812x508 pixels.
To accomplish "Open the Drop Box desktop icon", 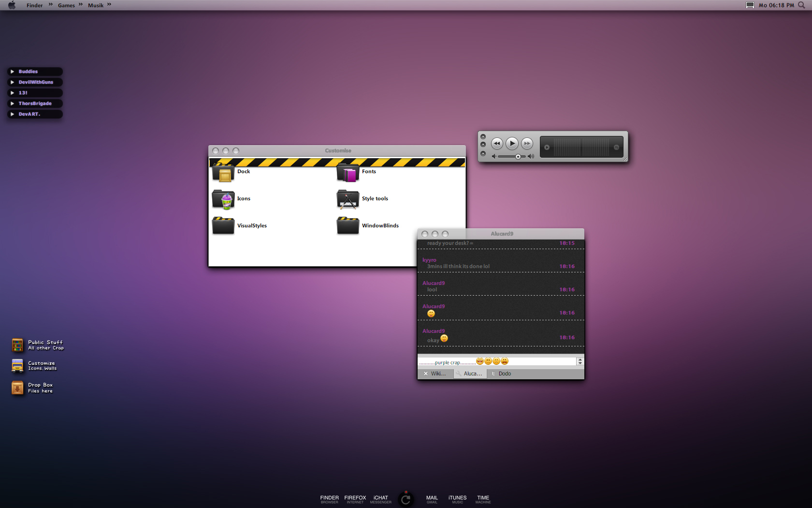I will pos(17,388).
